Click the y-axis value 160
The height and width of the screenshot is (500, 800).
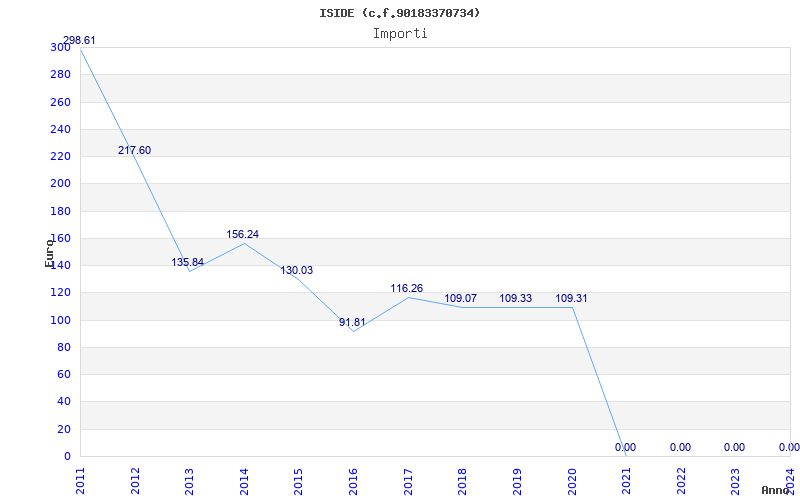pos(60,238)
